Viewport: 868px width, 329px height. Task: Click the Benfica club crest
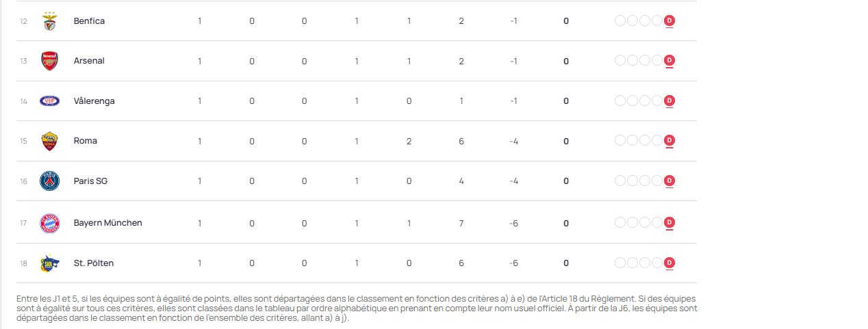click(49, 21)
